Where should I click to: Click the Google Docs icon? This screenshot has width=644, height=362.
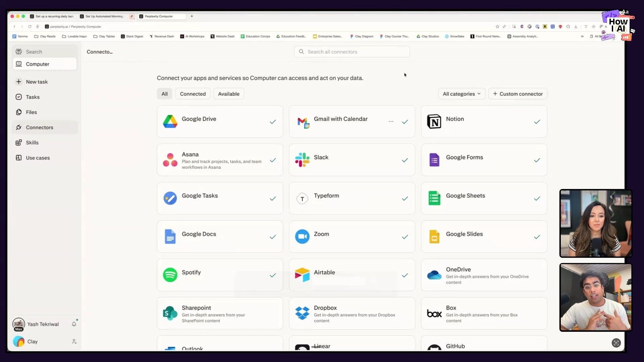pyautogui.click(x=170, y=237)
